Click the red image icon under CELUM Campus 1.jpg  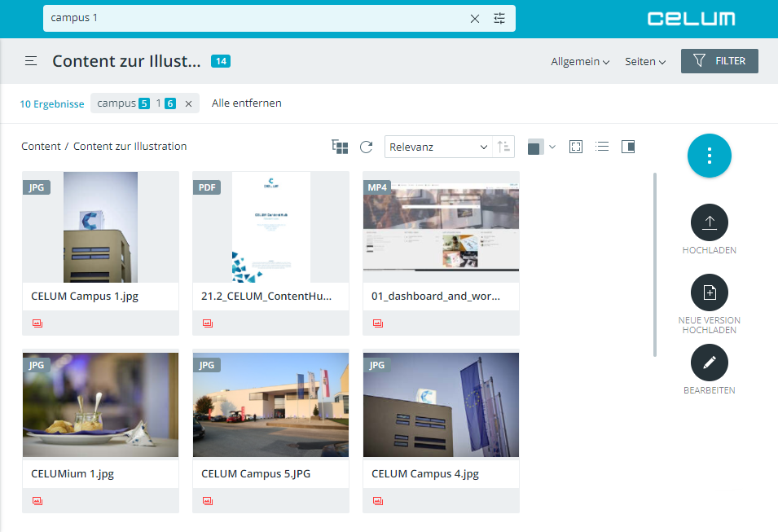tap(37, 323)
